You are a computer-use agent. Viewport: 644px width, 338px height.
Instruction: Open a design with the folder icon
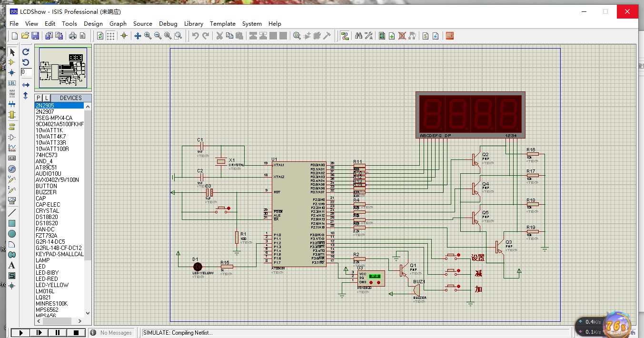[25, 36]
